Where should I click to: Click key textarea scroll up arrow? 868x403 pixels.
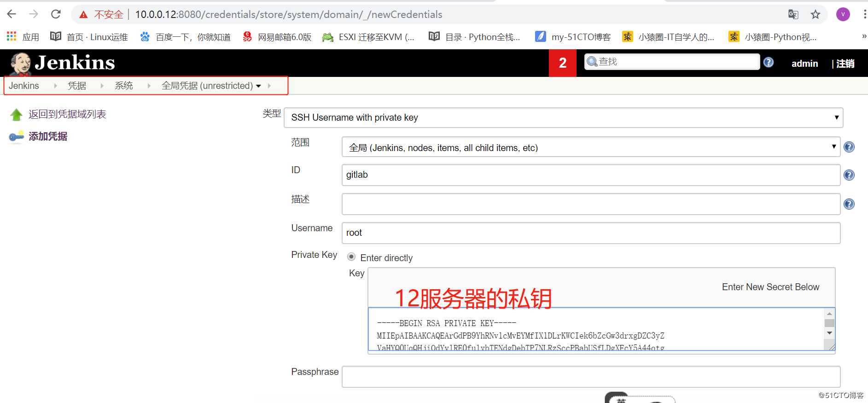tap(829, 314)
